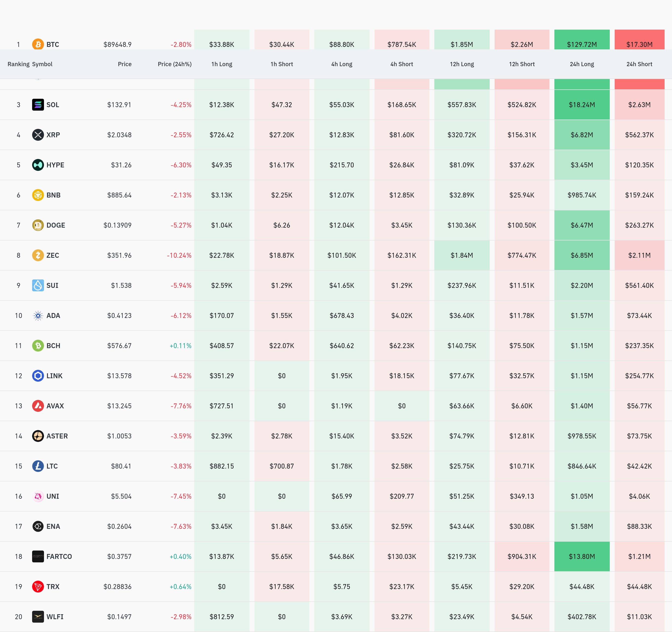Open the FARTCO symbol link
Screen dimensions: 672x632
pos(59,556)
